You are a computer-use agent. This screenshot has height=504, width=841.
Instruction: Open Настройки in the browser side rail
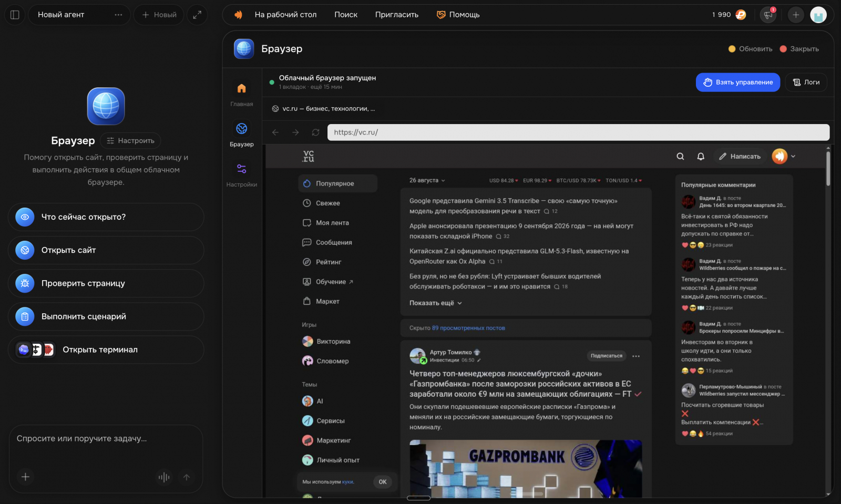(242, 174)
